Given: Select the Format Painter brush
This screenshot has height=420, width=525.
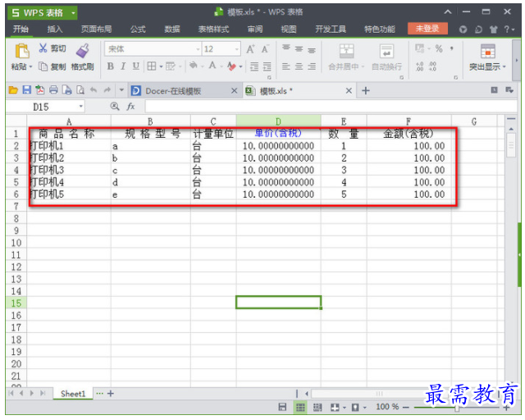Looking at the screenshot, I should 82,51.
